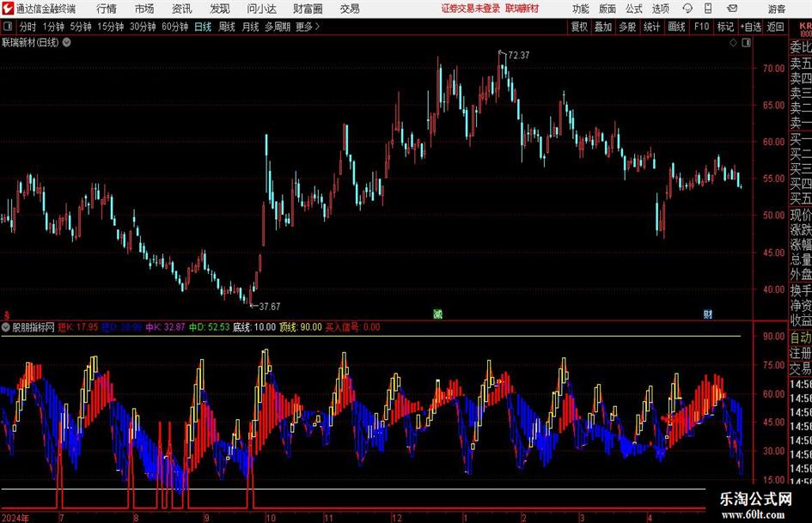Image resolution: width=812 pixels, height=523 pixels.
Task: Click the 复权 toolbar button
Action: (579, 27)
